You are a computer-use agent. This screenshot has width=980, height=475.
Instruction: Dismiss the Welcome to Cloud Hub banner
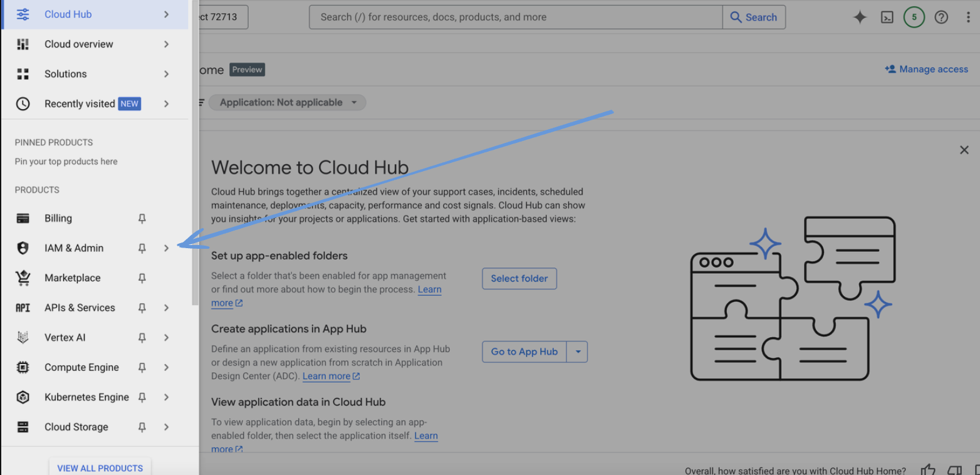click(x=964, y=150)
